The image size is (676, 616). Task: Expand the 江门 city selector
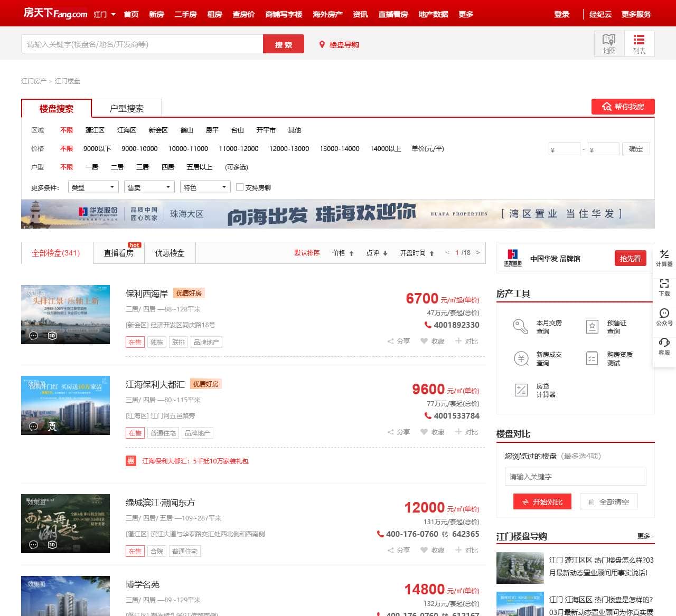click(x=105, y=14)
